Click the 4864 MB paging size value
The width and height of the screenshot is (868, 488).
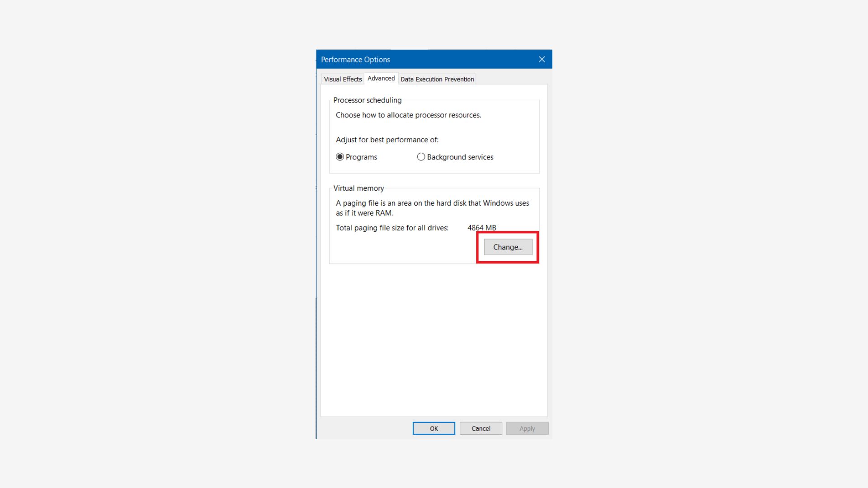(x=481, y=228)
